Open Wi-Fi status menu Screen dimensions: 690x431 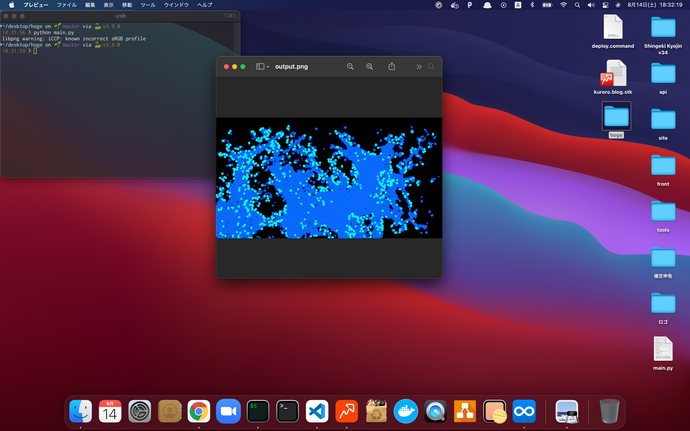[x=563, y=5]
